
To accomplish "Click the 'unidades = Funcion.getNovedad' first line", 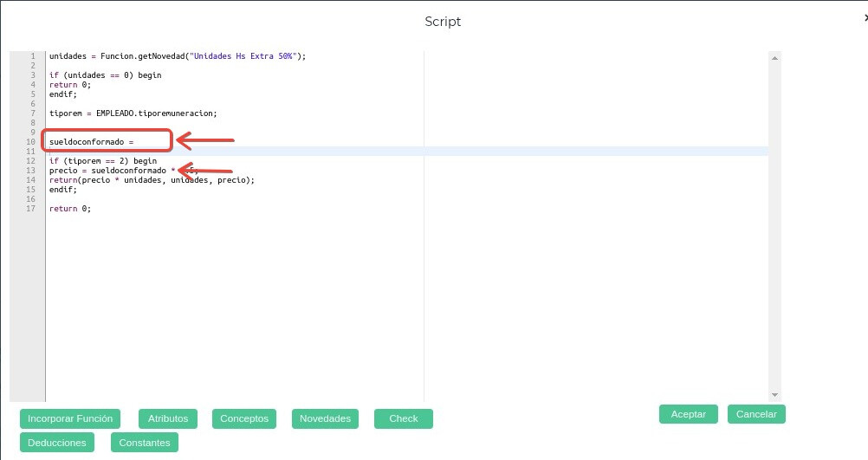I will coord(178,56).
